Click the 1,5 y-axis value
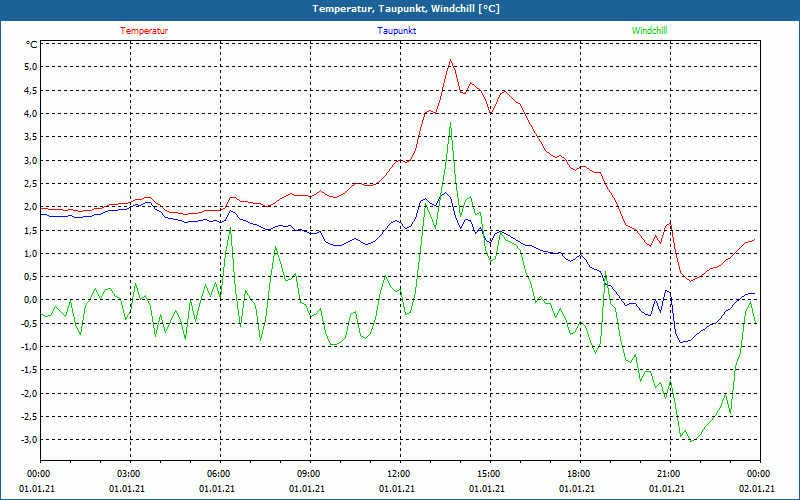The height and width of the screenshot is (500, 800). [31, 230]
